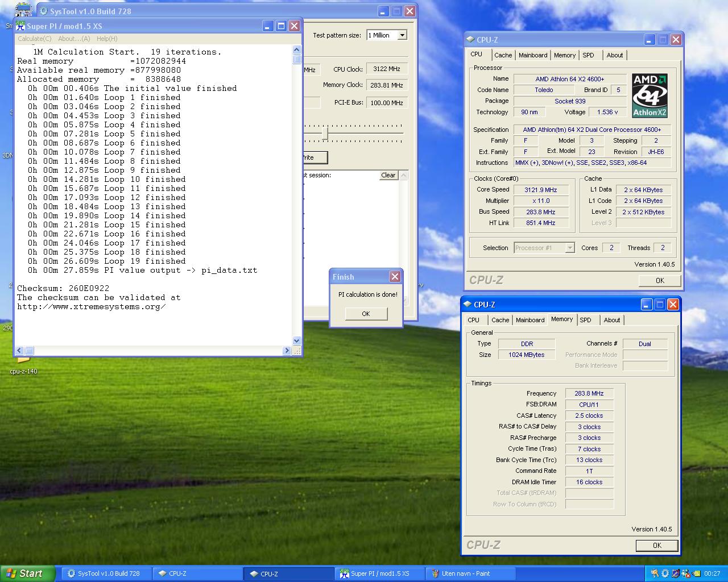Switch to Memory tab in top CPU-Z
The image size is (728, 582).
coord(565,55)
